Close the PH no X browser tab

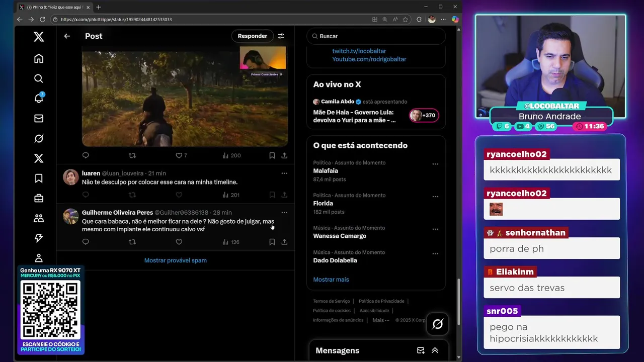pos(88,7)
